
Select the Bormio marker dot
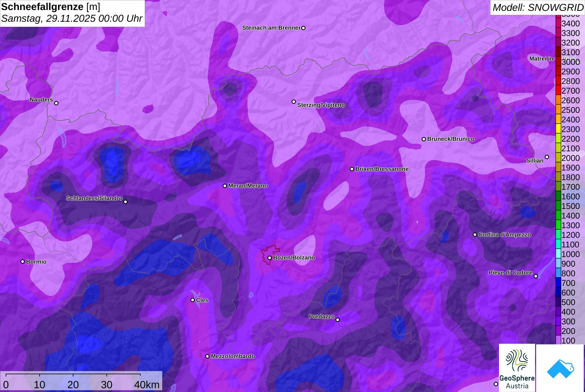23,262
